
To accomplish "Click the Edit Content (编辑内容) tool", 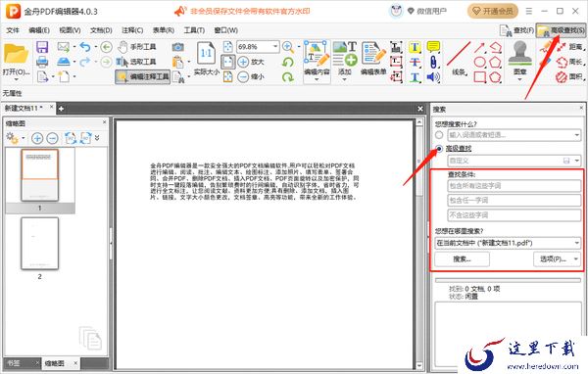I will pos(317,59).
